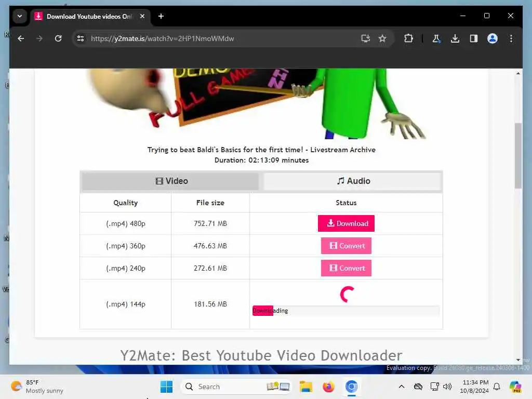Image resolution: width=532 pixels, height=399 pixels.
Task: Open Chrome Labs flask icon
Action: 436,38
